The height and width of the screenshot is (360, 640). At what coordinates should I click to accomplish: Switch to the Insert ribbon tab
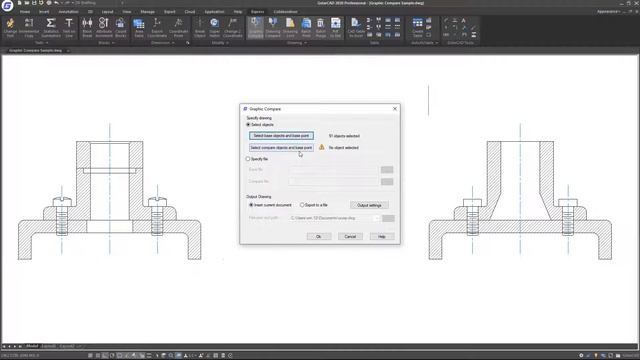click(x=44, y=12)
